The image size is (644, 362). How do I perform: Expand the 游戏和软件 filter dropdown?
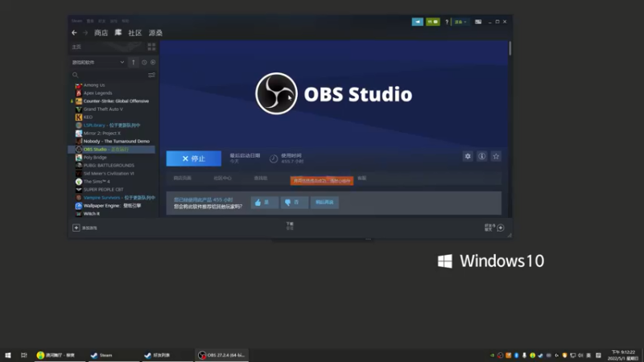(x=98, y=63)
